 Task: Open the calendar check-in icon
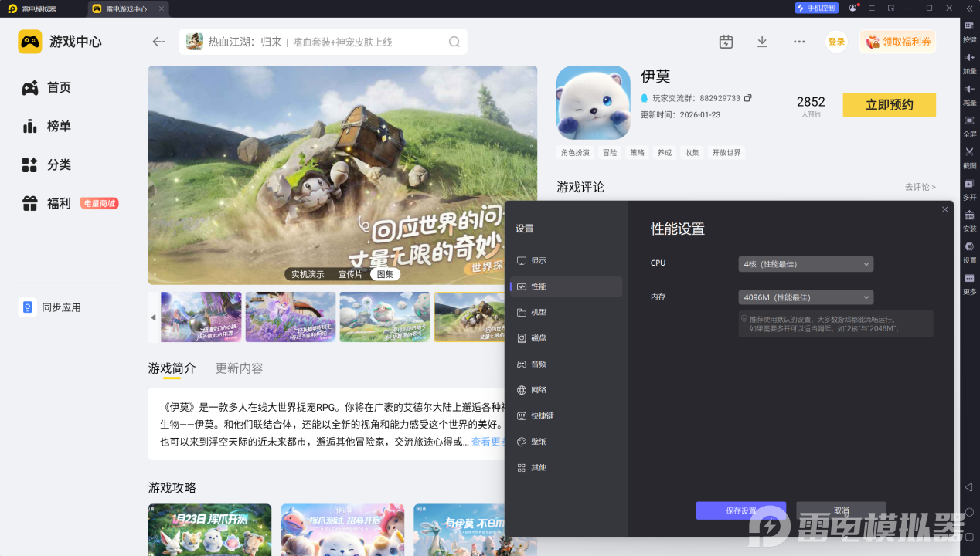(726, 42)
